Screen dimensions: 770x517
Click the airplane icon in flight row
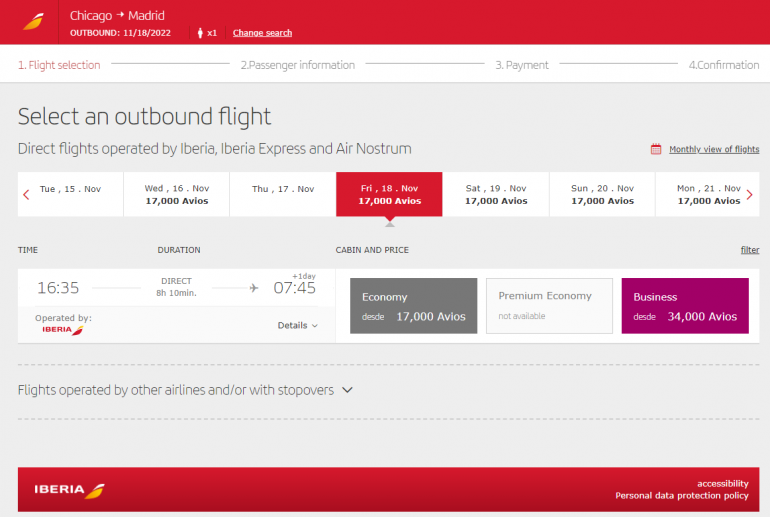(254, 288)
